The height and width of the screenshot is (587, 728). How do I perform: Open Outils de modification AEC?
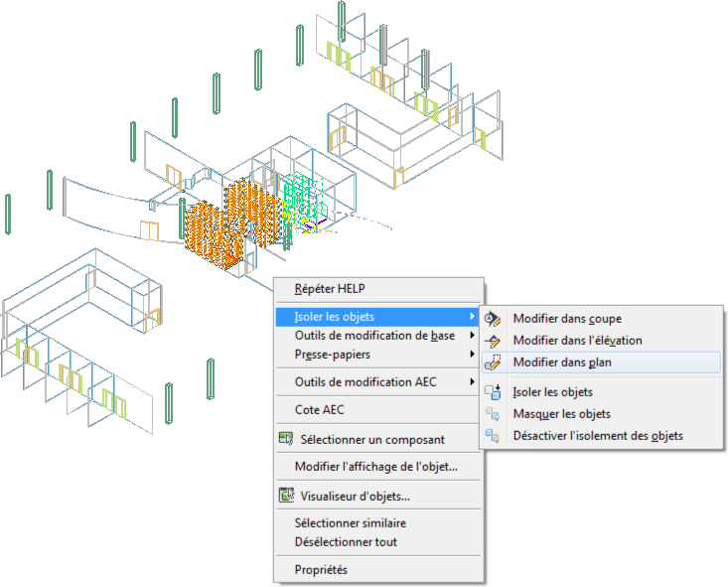pyautogui.click(x=378, y=382)
